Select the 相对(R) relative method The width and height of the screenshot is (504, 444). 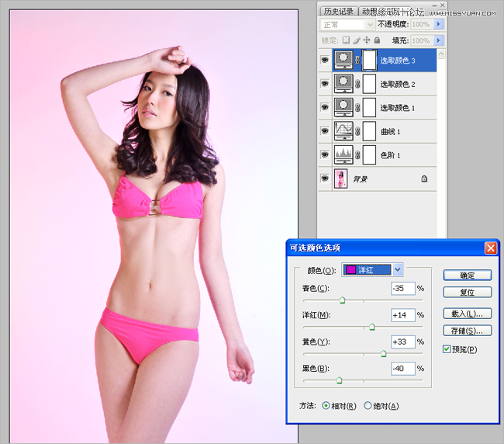pyautogui.click(x=326, y=406)
